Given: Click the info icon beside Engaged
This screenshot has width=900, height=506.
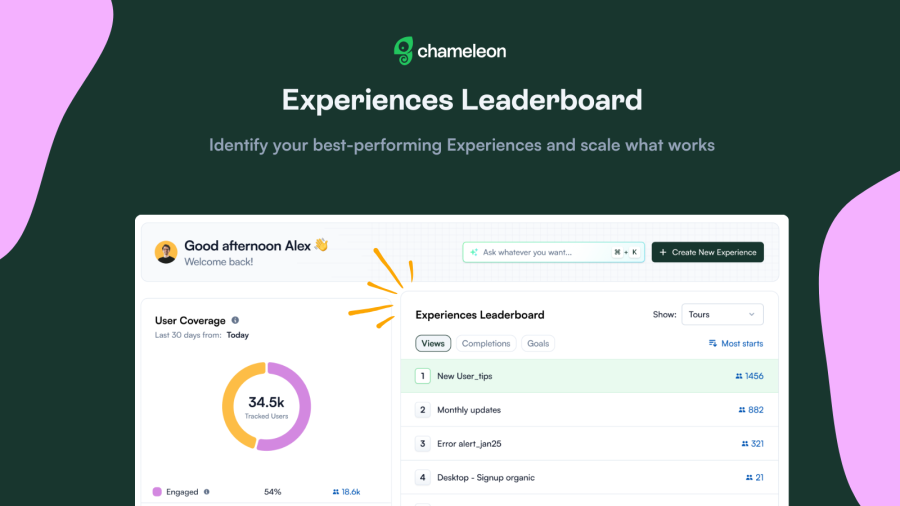Looking at the screenshot, I should click(207, 492).
